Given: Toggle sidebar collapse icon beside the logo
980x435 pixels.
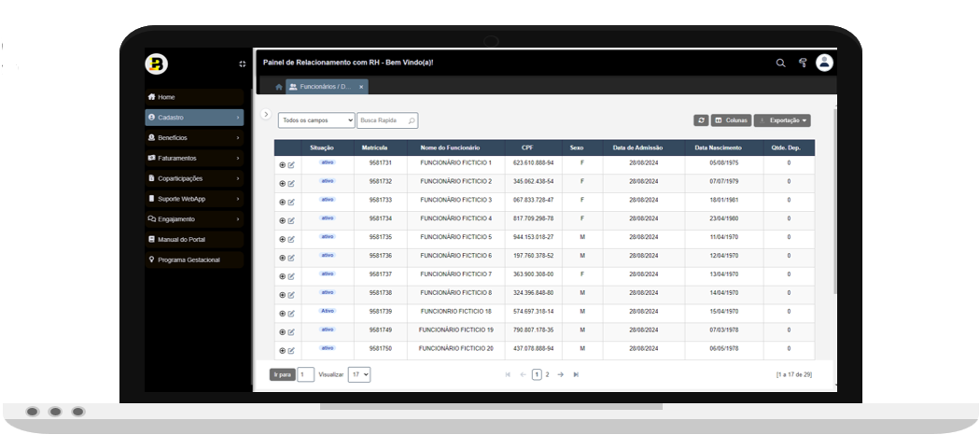Looking at the screenshot, I should [x=243, y=64].
